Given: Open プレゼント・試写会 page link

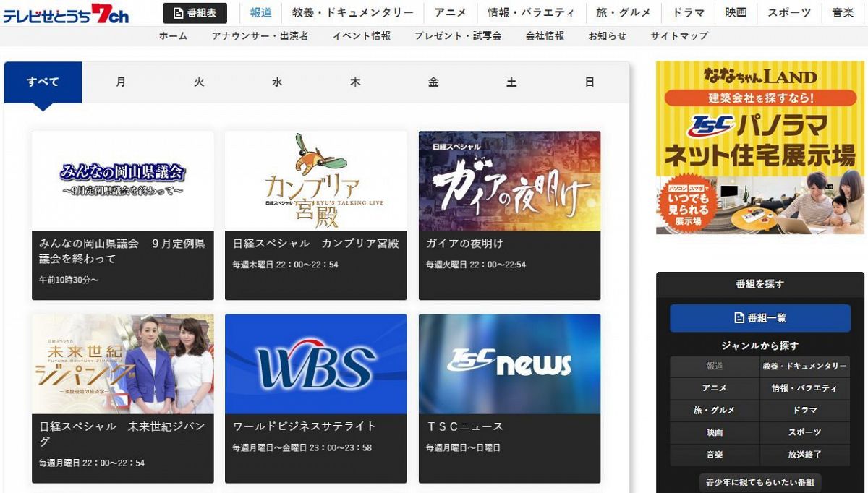Looking at the screenshot, I should pos(458,36).
